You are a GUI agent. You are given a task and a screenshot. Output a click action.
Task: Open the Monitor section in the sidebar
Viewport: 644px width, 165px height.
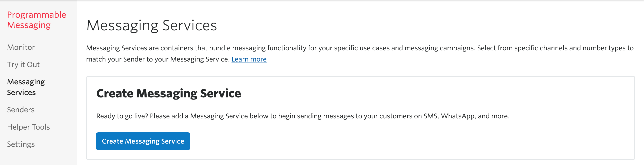(x=21, y=47)
